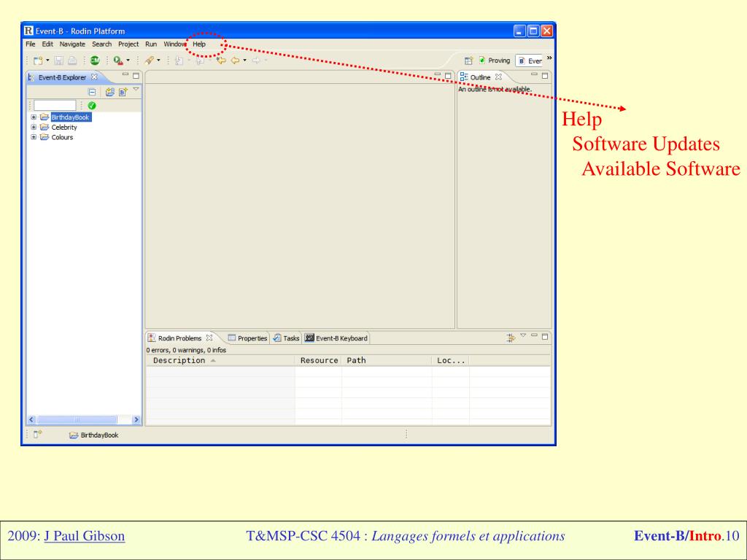This screenshot has height=560, width=747.
Task: Open the Navigate menu
Action: point(72,44)
